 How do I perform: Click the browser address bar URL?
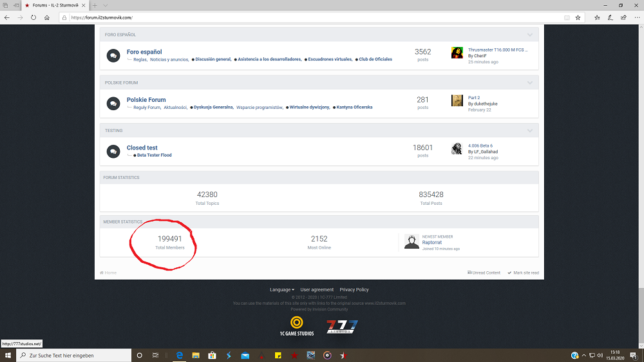pyautogui.click(x=102, y=17)
